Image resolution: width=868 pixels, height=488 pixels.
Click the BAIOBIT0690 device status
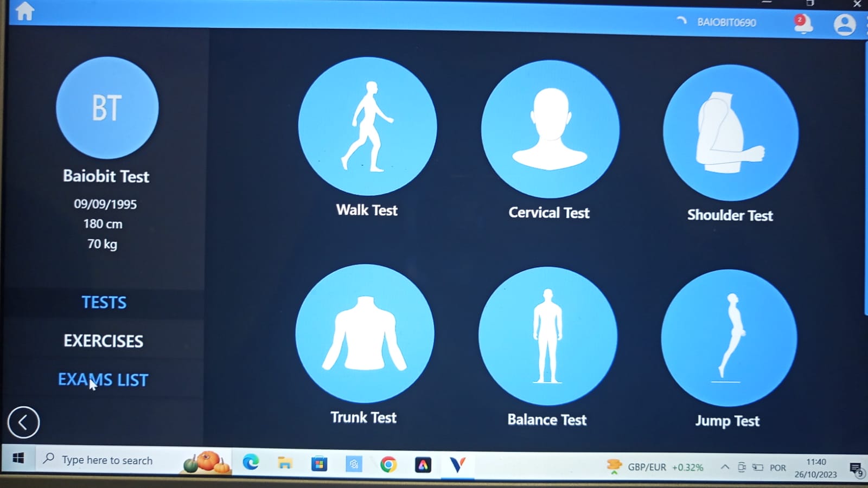tap(726, 23)
